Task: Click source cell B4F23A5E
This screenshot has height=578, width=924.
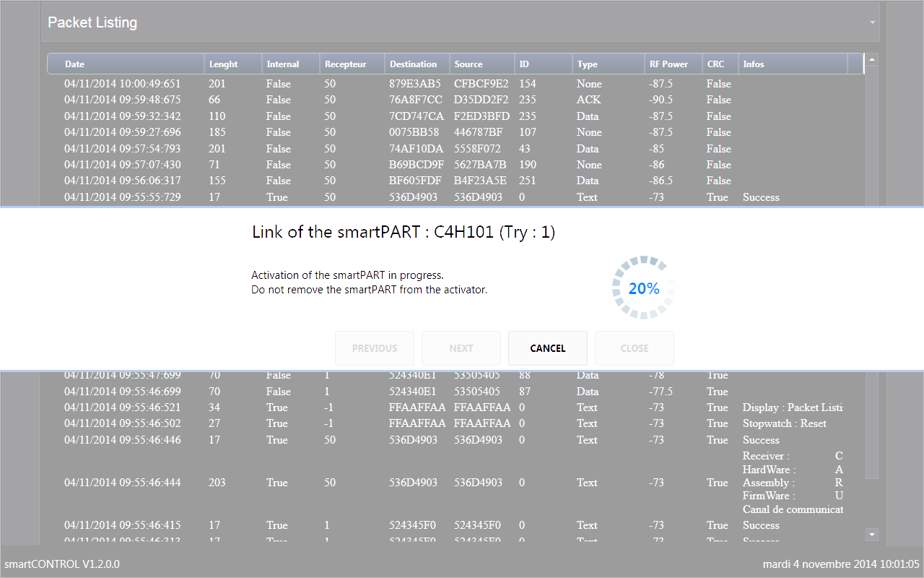Action: 480,181
